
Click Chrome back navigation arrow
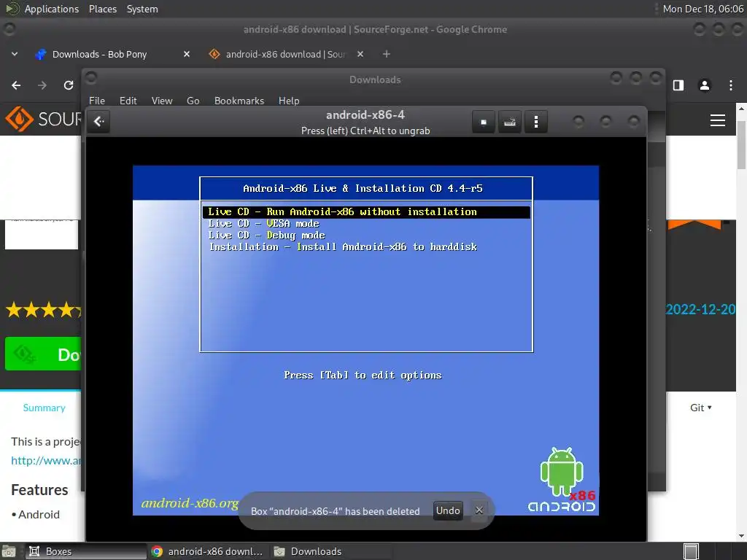point(16,85)
